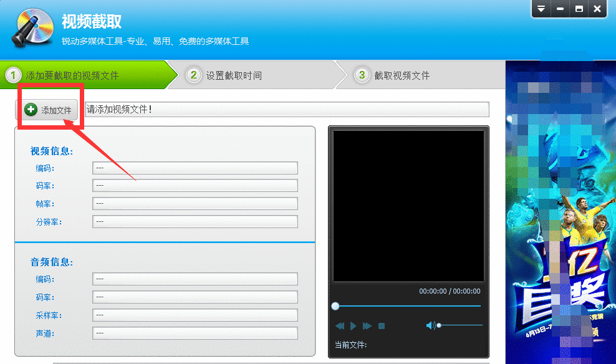
Task: Mute audio using the speaker icon
Action: [x=430, y=325]
